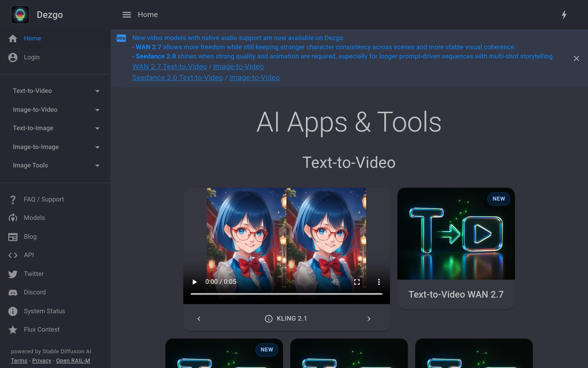Screen dimensions: 588x368
Task: Open FAQ / Support page
Action: click(x=55, y=200)
